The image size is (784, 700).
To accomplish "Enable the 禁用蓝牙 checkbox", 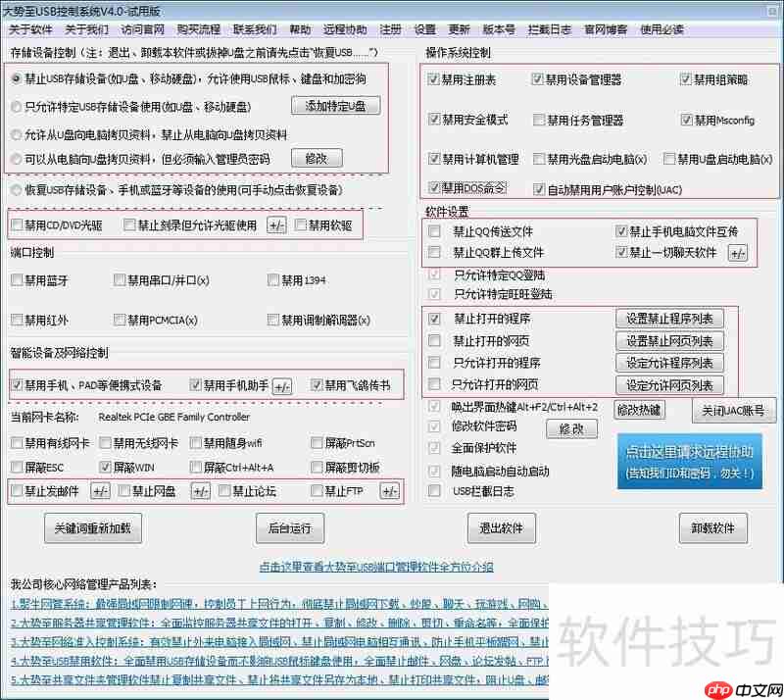I will [17, 279].
